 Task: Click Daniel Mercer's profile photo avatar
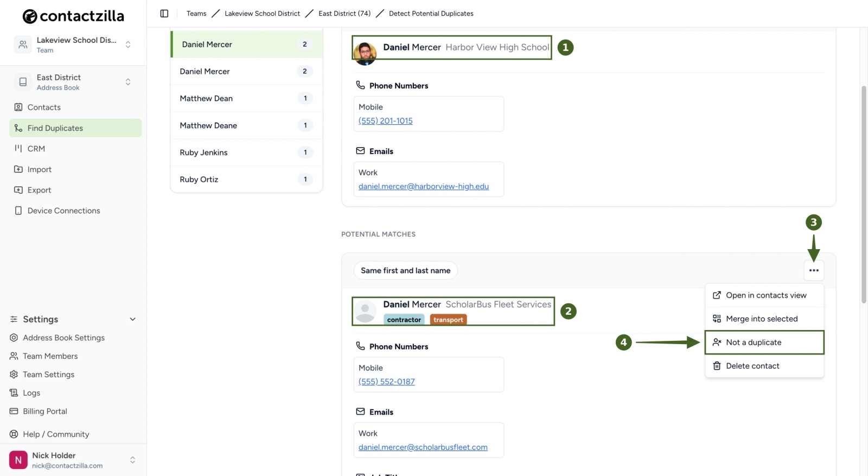pos(365,53)
